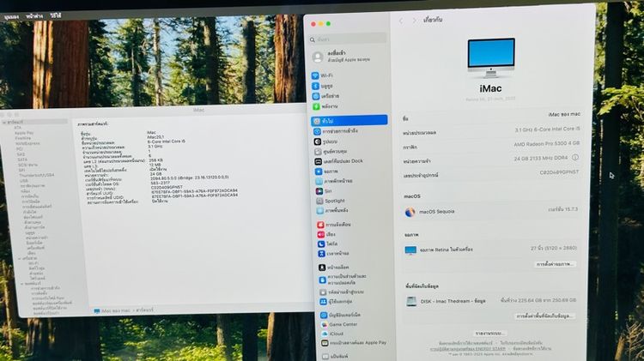Viewport: 644px width, 361px height.
Task: Collapse the Software tree in System Information
Action: [22, 284]
